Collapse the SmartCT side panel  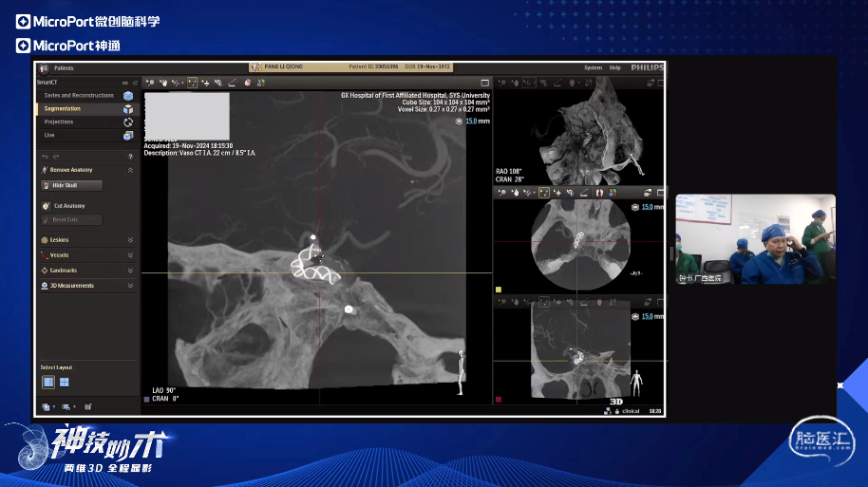tap(135, 83)
